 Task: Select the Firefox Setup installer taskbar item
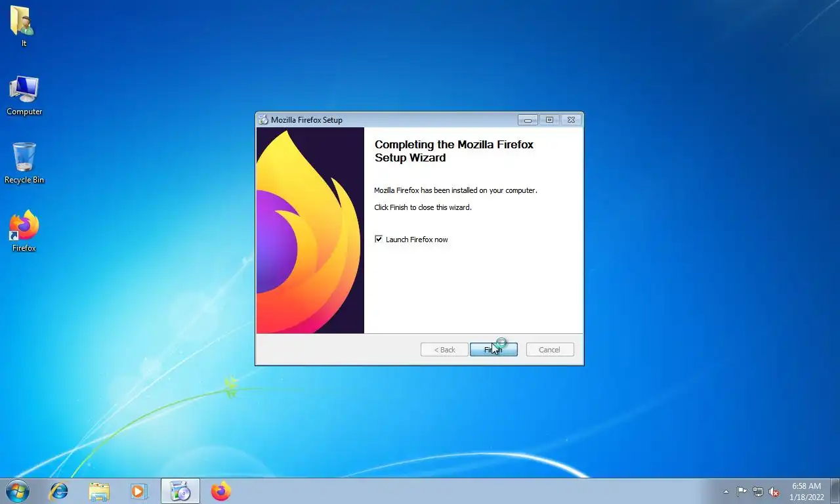click(180, 491)
